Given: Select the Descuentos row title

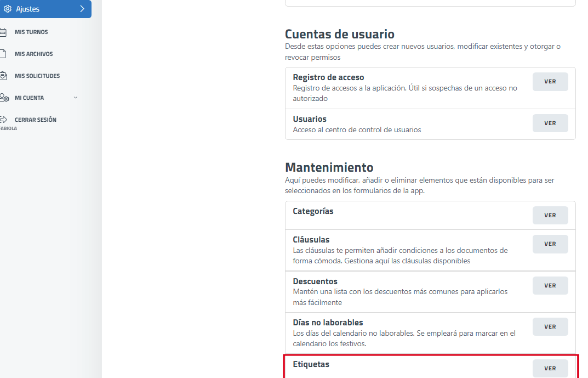Looking at the screenshot, I should click(315, 281).
